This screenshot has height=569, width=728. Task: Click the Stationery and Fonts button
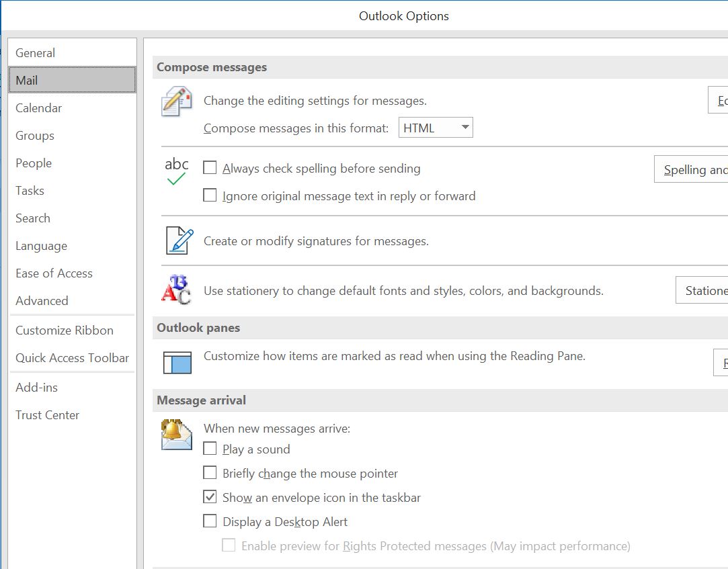click(702, 290)
